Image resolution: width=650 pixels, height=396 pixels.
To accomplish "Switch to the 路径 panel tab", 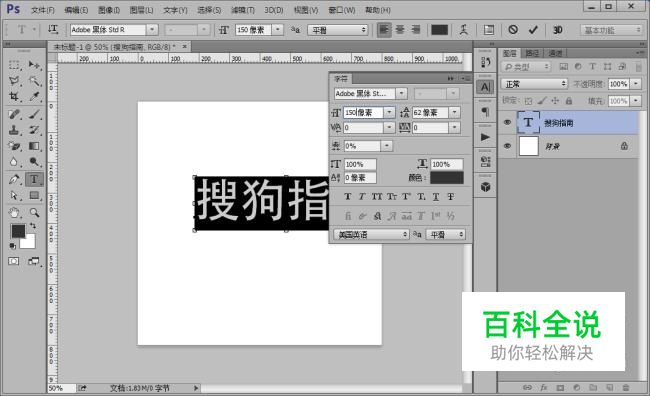I will pyautogui.click(x=532, y=53).
